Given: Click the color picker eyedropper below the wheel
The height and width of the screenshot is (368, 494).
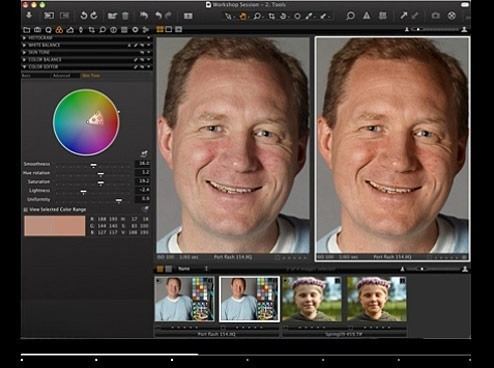Looking at the screenshot, I should point(144,154).
